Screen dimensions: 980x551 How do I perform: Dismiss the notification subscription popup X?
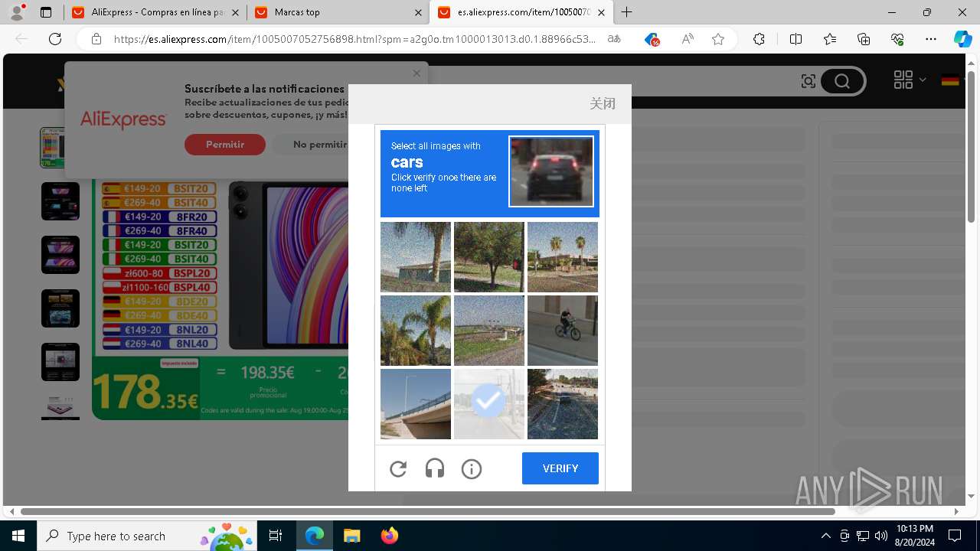416,73
